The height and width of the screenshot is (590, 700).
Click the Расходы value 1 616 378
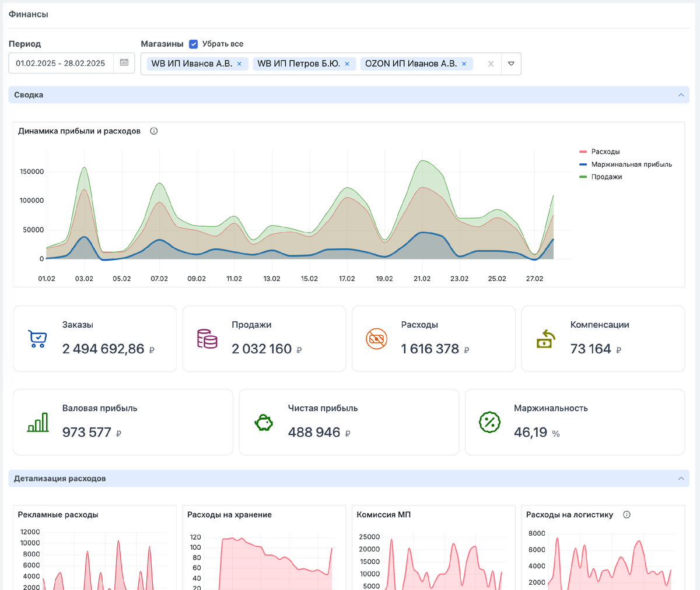pyautogui.click(x=430, y=349)
